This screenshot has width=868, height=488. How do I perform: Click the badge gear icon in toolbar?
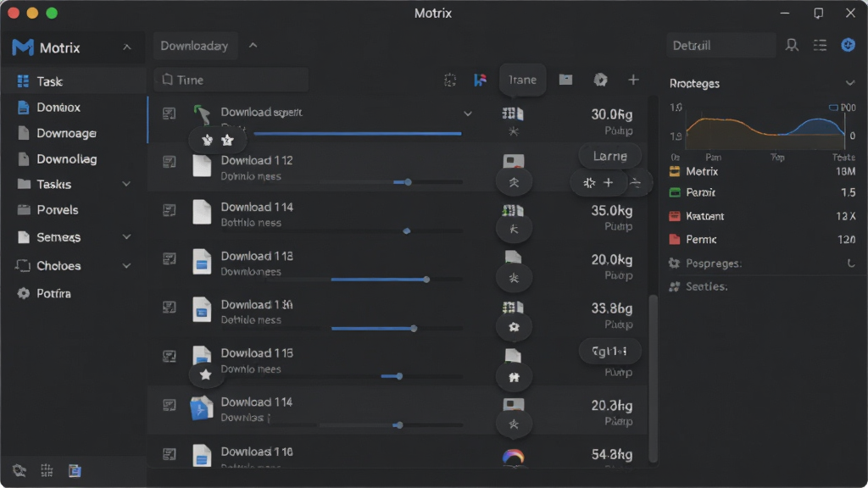[601, 80]
